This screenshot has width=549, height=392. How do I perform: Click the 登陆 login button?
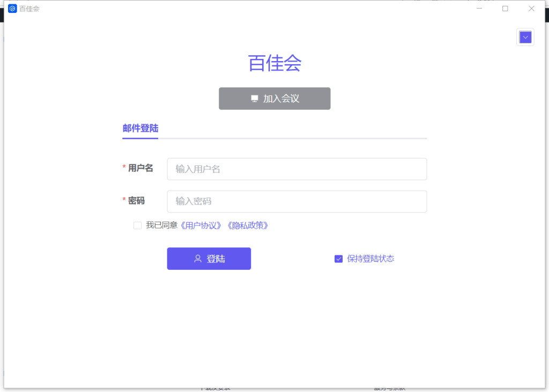pos(209,259)
